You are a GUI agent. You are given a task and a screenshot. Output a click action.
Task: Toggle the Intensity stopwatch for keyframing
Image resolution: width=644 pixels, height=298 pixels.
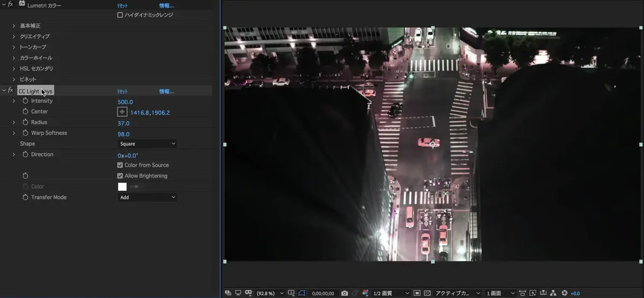point(25,101)
